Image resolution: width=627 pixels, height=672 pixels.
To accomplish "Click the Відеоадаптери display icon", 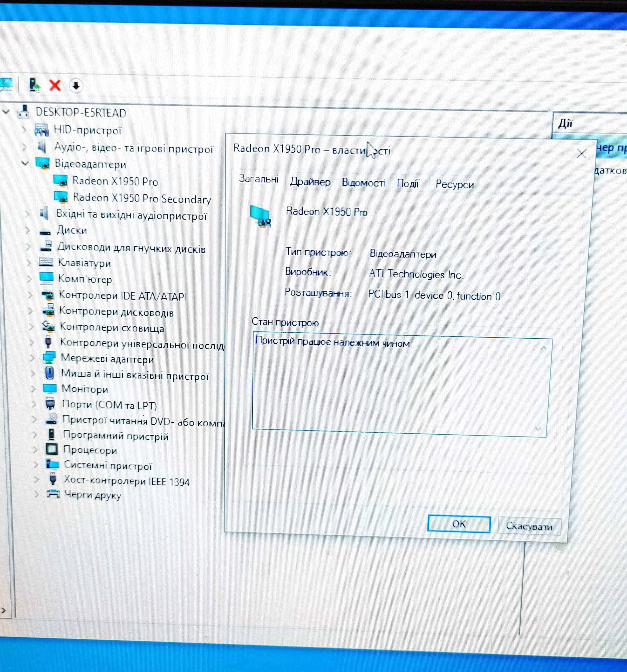I will 43,164.
